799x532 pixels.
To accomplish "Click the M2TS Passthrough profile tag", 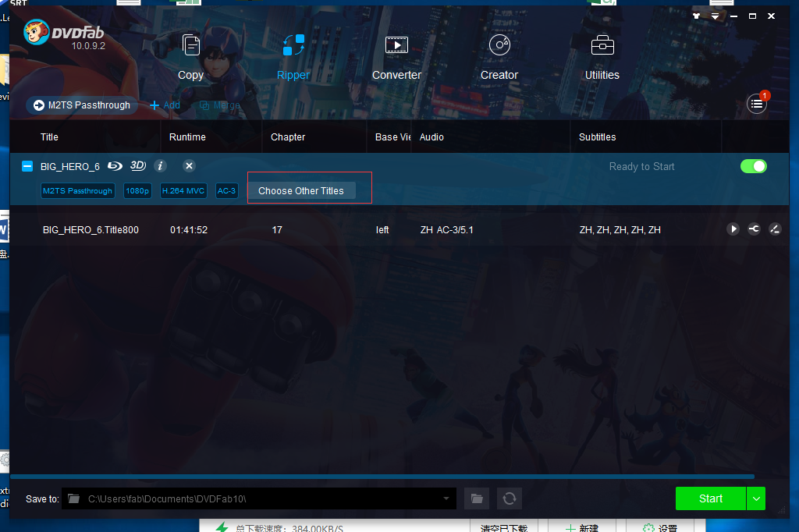I will click(x=77, y=190).
